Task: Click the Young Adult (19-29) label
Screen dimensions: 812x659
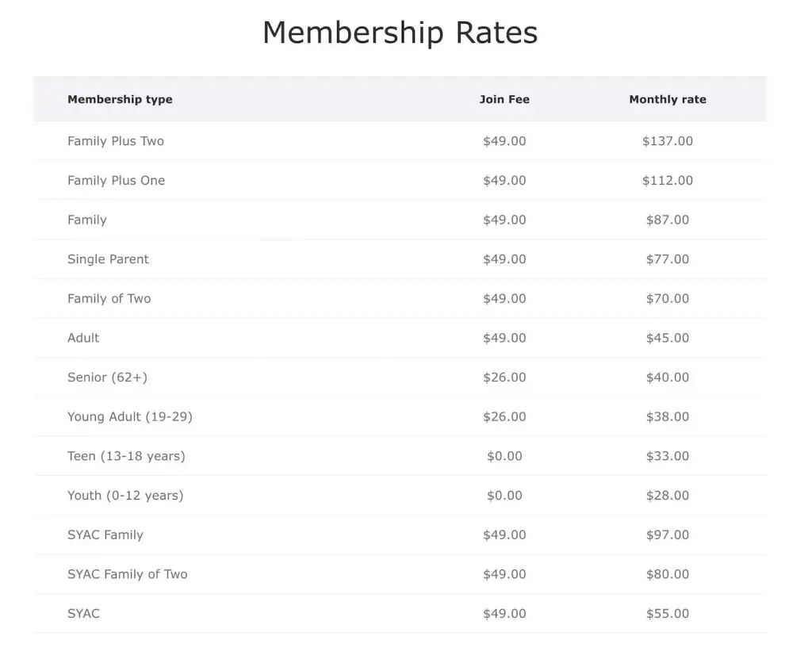Action: [130, 416]
